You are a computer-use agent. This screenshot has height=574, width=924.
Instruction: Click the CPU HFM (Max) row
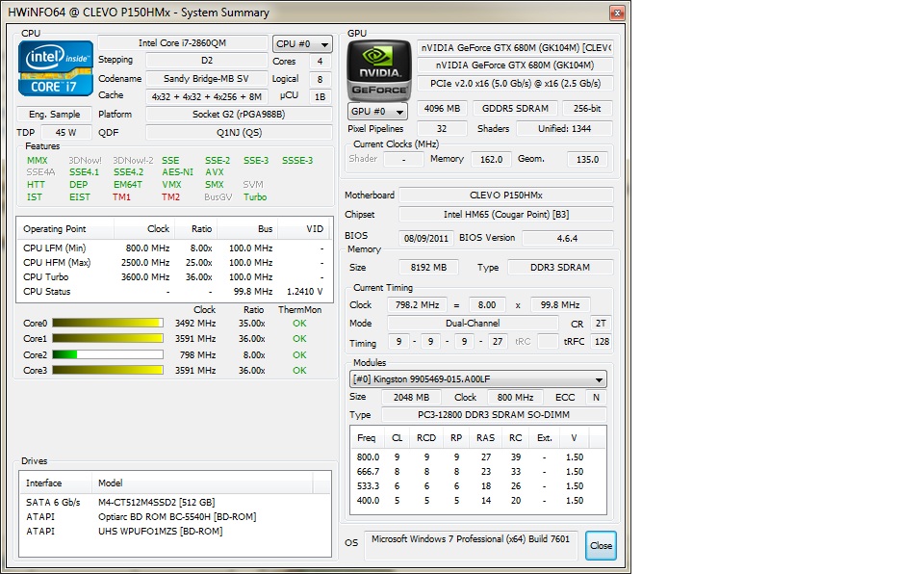(x=174, y=263)
